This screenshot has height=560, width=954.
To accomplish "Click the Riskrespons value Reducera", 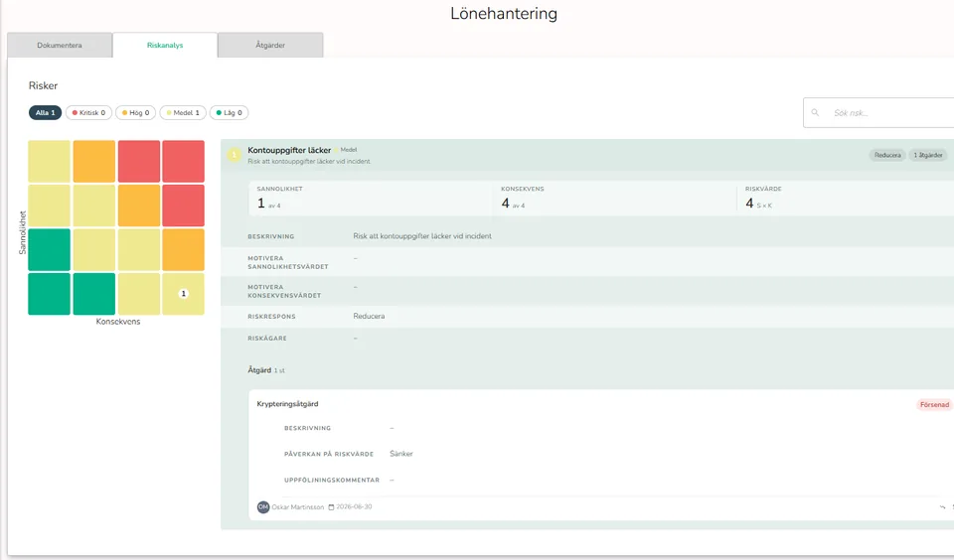I will point(369,316).
